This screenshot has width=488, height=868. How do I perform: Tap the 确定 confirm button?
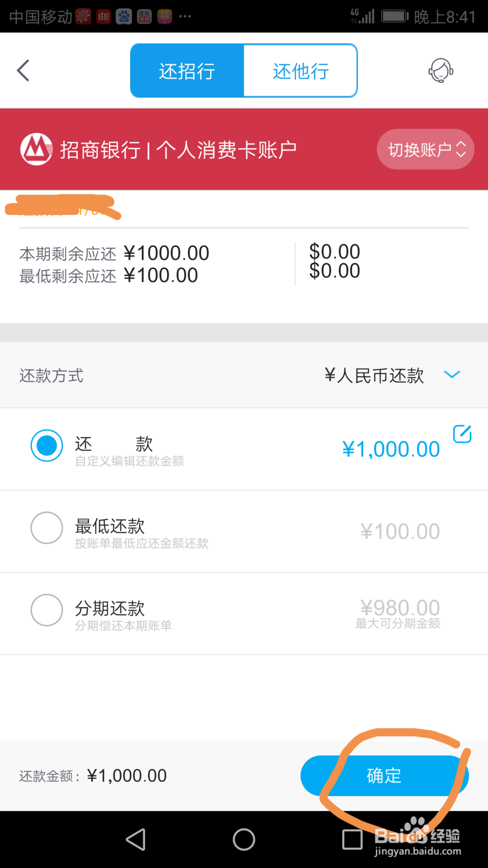[x=385, y=775]
